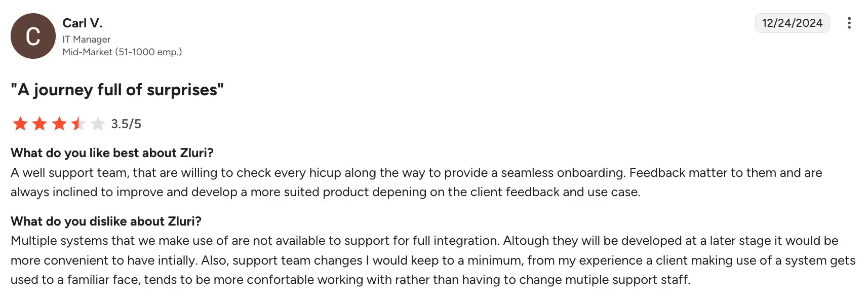Click the 3.5/5 rating score text
This screenshot has width=868, height=296.
pyautogui.click(x=126, y=124)
